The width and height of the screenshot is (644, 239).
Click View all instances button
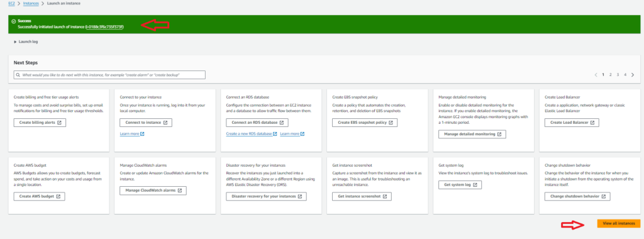point(619,223)
